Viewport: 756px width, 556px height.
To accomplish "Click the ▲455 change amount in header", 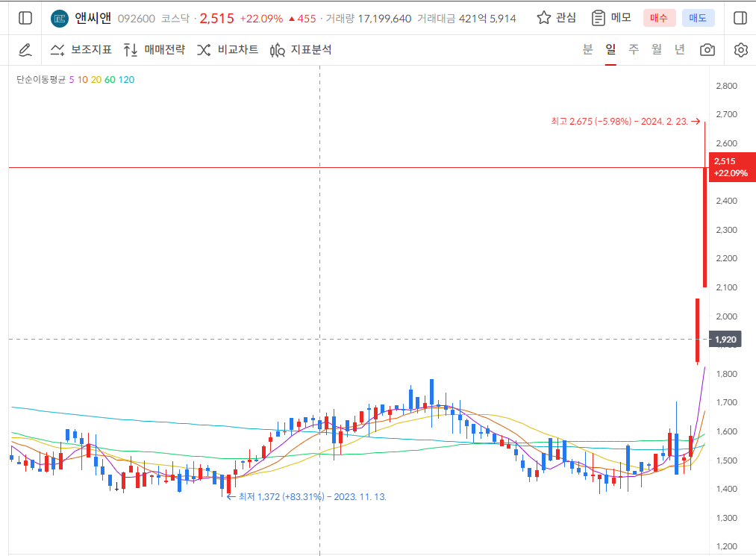I will [x=302, y=19].
